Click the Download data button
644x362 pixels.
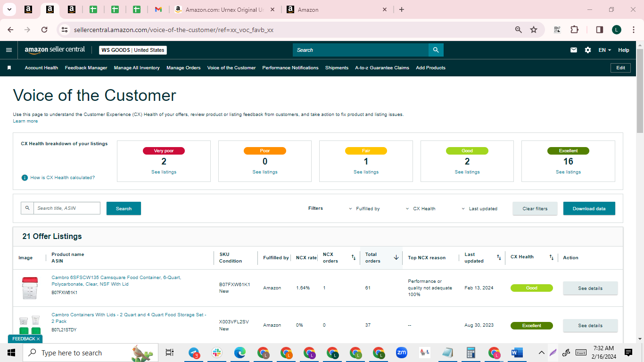589,208
